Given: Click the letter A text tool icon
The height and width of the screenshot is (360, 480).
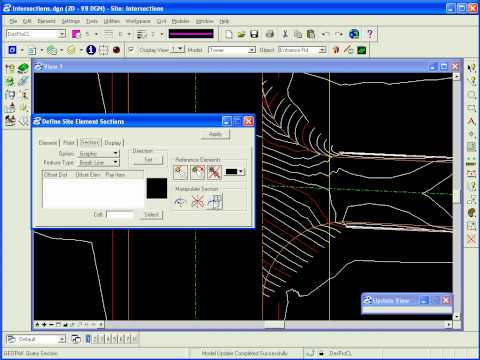Looking at the screenshot, I should pyautogui.click(x=471, y=121).
